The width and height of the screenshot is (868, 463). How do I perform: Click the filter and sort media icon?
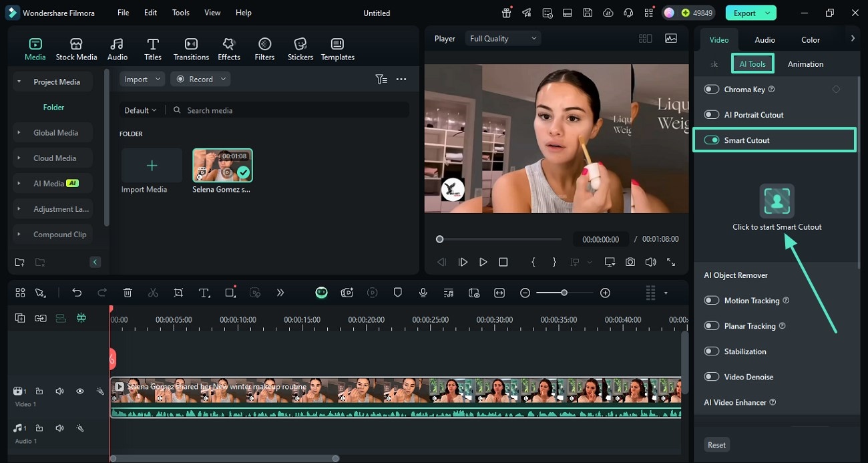point(381,79)
